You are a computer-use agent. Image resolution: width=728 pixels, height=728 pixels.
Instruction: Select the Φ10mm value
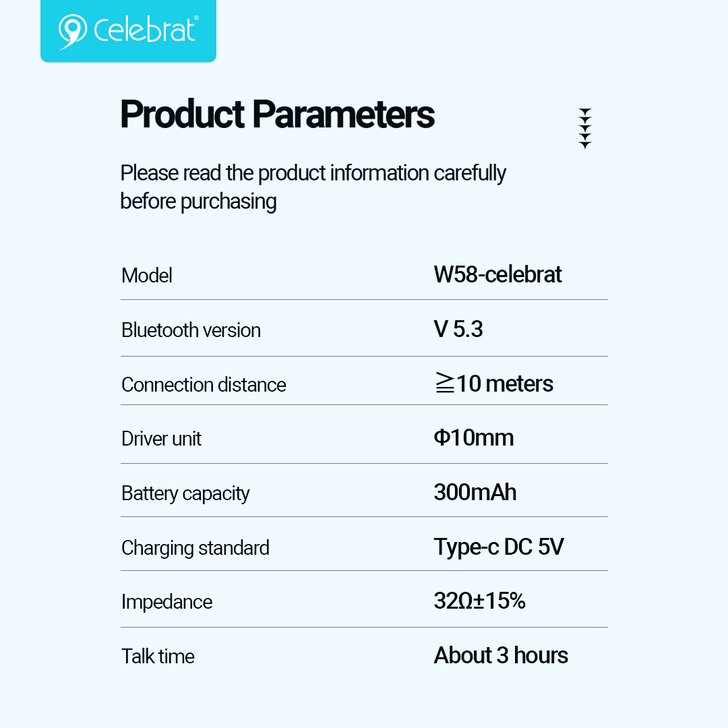point(473,438)
